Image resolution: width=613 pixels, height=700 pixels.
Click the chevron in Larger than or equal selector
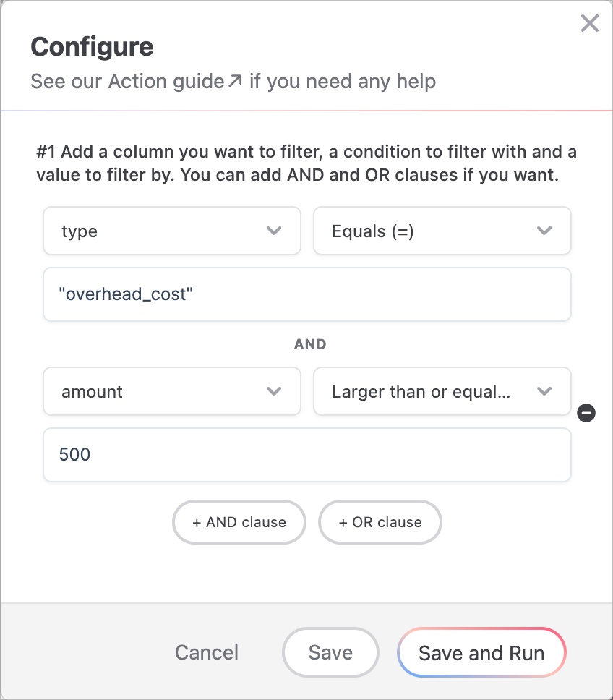coord(544,391)
